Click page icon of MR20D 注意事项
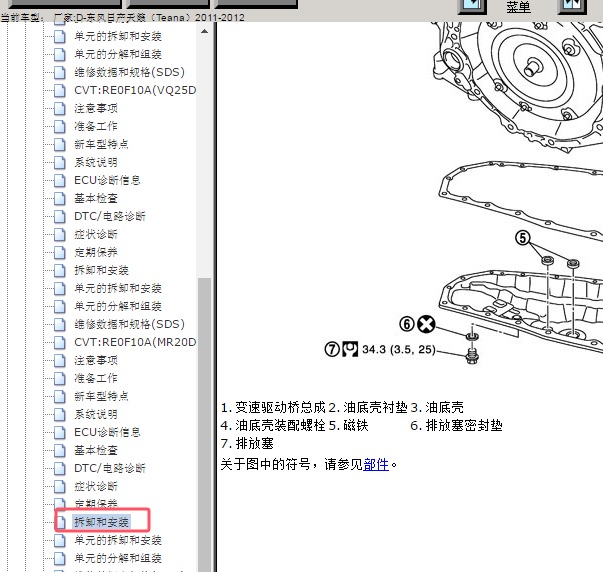Screen dimensions: 603x572 point(60,360)
